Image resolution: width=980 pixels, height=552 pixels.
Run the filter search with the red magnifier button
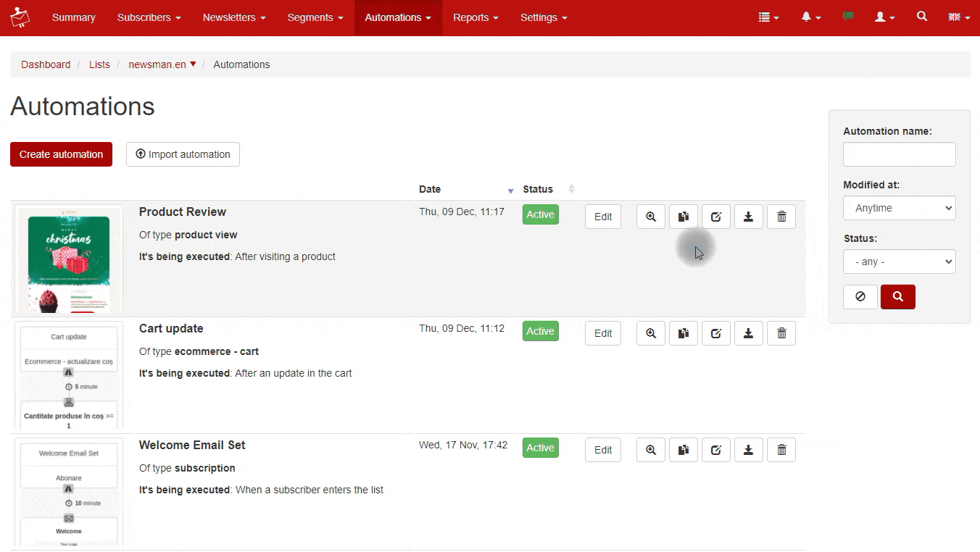coord(898,297)
